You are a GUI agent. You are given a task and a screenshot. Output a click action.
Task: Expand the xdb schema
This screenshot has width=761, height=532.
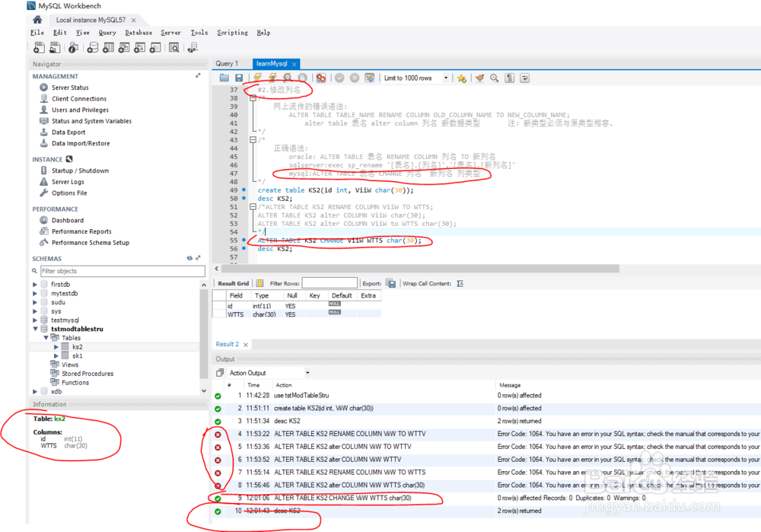click(35, 391)
